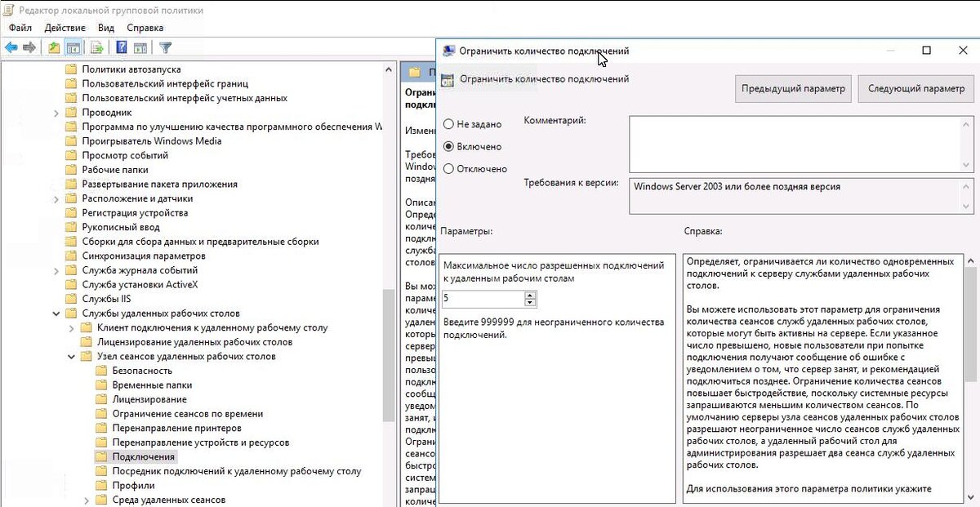The width and height of the screenshot is (980, 507).
Task: Click the Windows Server 2003 requirements text
Action: tap(737, 186)
